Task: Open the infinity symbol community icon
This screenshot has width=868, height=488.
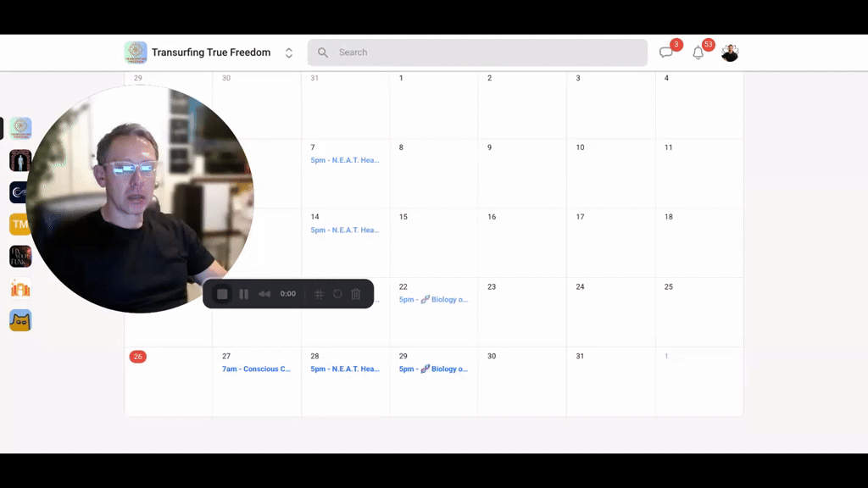Action: click(x=19, y=192)
